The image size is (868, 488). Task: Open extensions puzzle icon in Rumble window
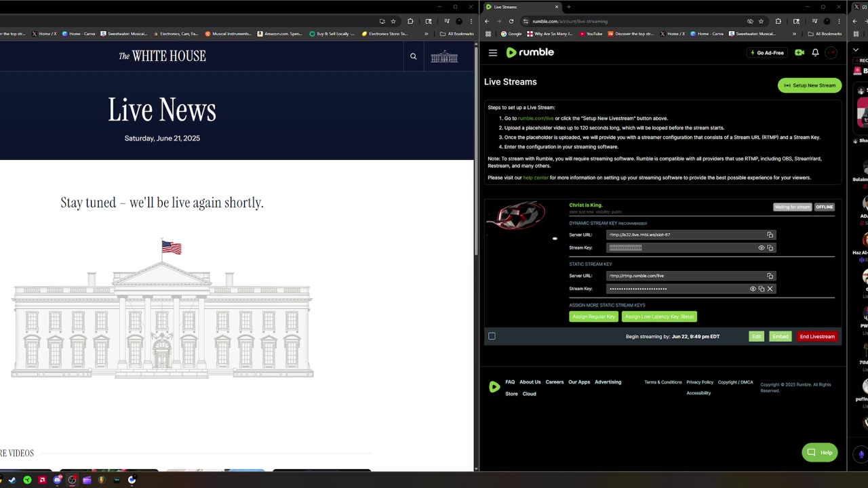click(x=778, y=21)
